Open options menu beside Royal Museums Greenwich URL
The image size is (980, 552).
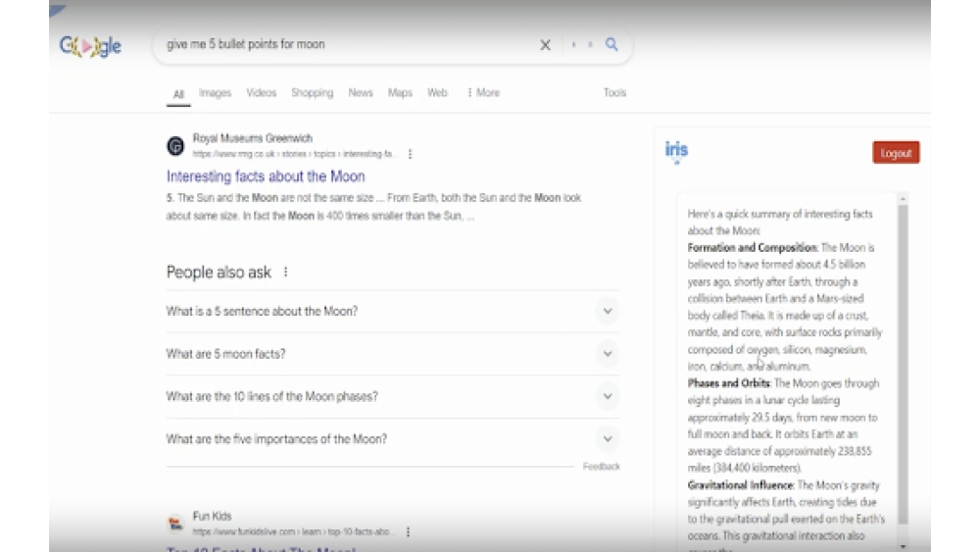click(410, 154)
